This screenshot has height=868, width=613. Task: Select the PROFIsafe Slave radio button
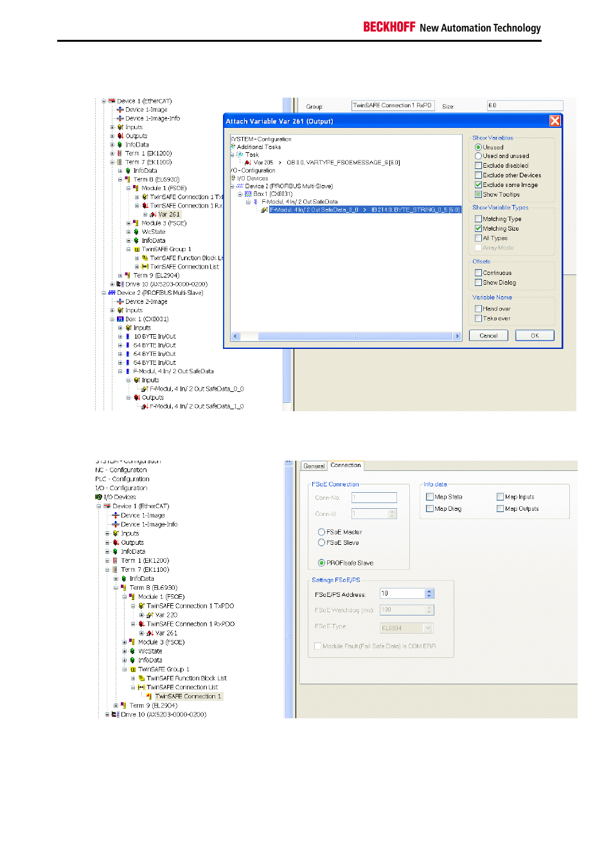pyautogui.click(x=321, y=563)
